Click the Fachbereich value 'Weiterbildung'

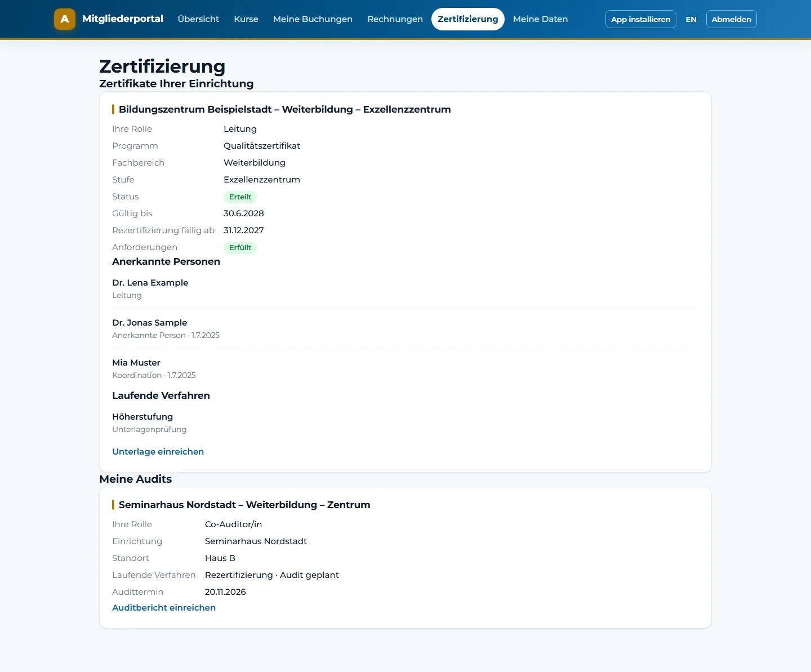tap(255, 163)
